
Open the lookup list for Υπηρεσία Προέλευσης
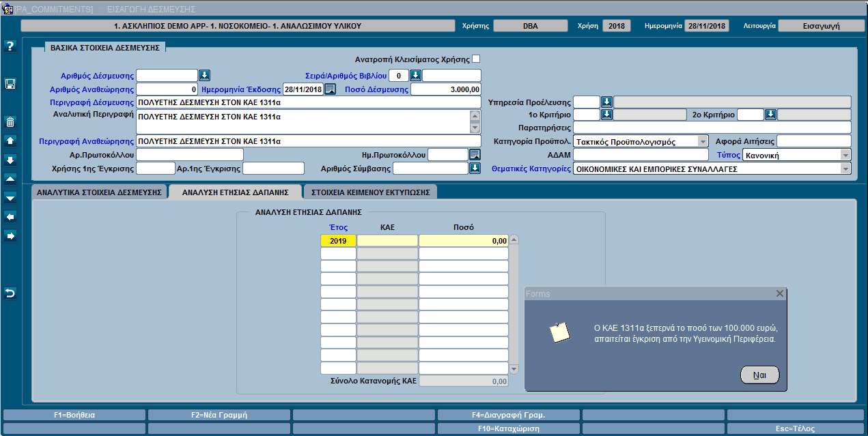tap(606, 102)
